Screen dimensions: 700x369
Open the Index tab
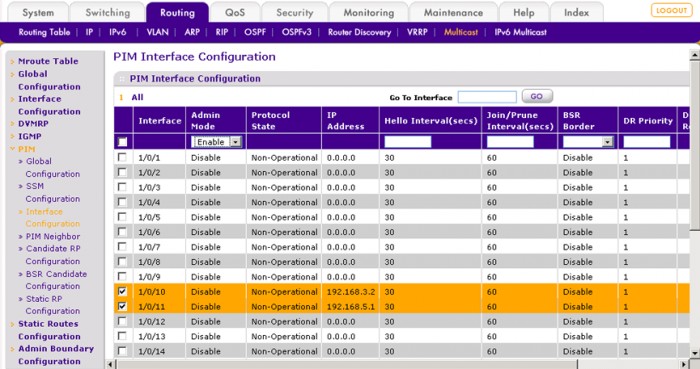[x=576, y=12]
